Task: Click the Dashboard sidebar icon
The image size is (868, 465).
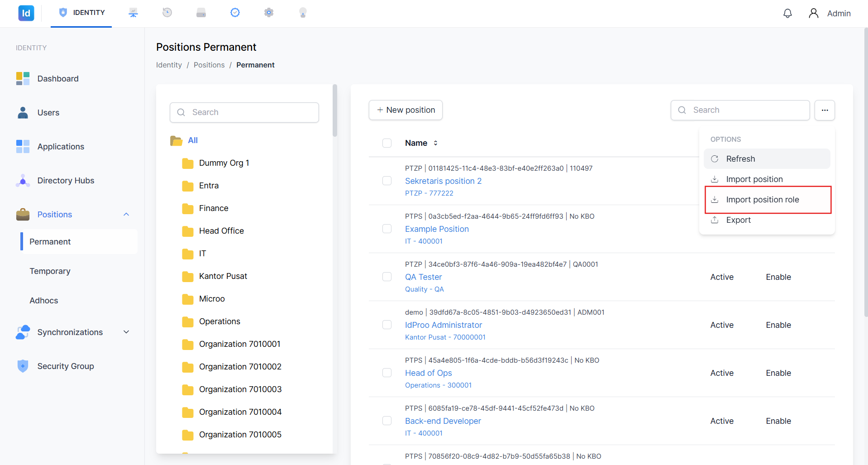Action: [x=23, y=79]
